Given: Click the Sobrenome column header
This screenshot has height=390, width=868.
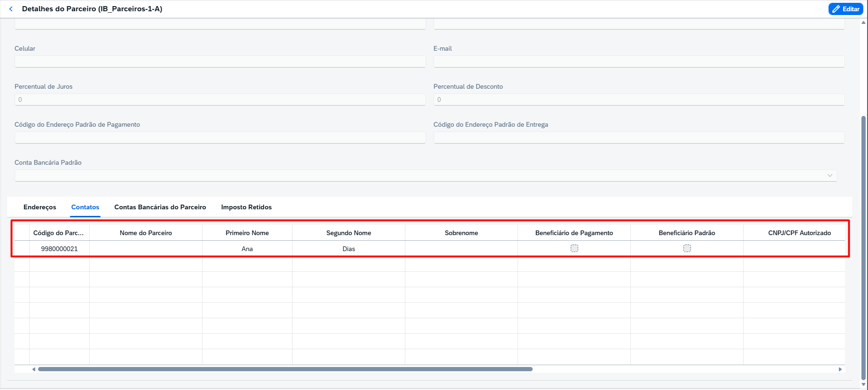Looking at the screenshot, I should (461, 233).
